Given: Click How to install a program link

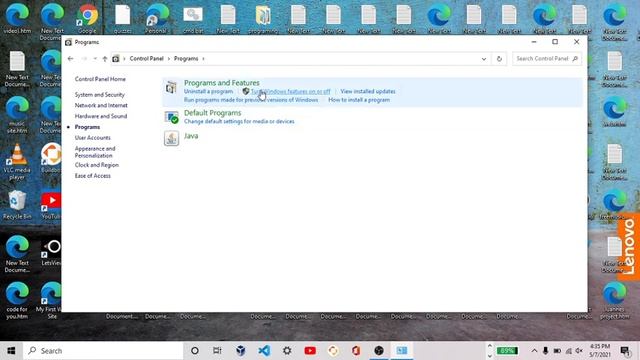Looking at the screenshot, I should tap(359, 100).
